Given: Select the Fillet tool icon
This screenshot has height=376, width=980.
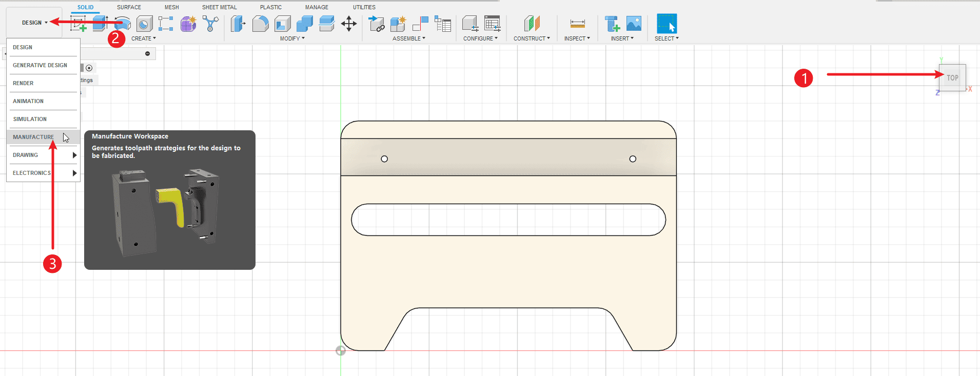Looking at the screenshot, I should click(x=260, y=24).
